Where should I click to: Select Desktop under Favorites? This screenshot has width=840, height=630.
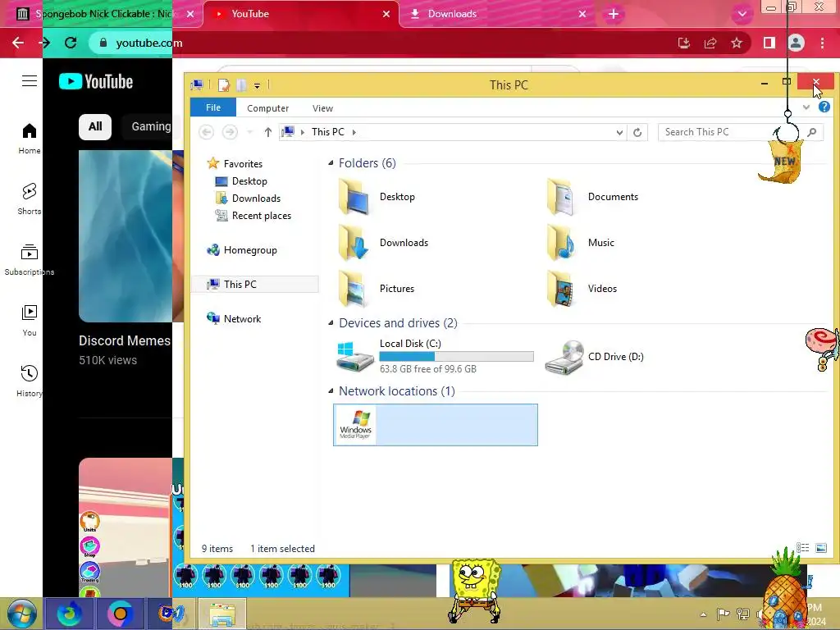(x=240, y=181)
